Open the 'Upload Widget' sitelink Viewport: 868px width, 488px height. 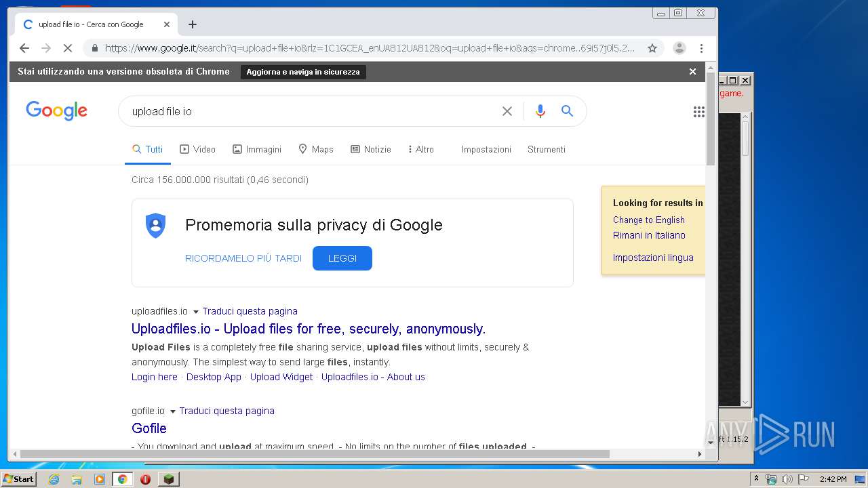click(x=281, y=377)
